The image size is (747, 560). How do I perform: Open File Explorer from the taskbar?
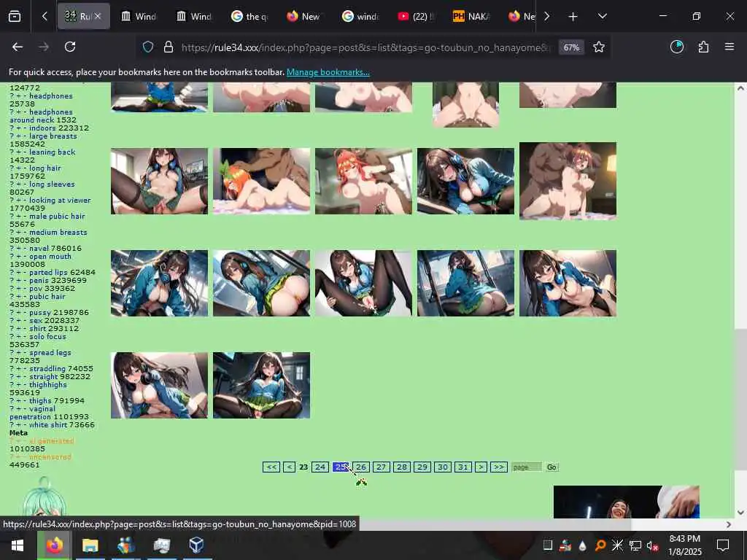pyautogui.click(x=90, y=545)
